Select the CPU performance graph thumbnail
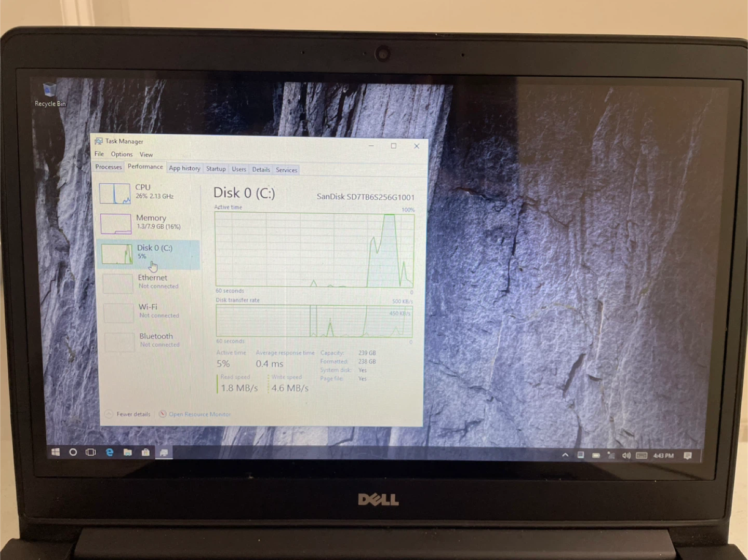Viewport: 748px width, 560px height. pyautogui.click(x=115, y=194)
